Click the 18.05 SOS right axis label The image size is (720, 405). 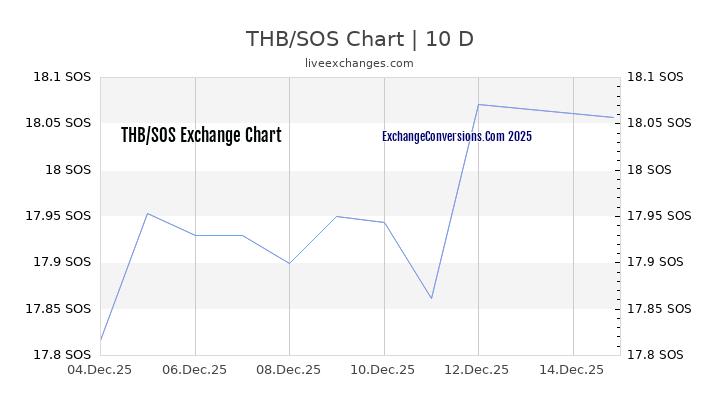tap(656, 123)
